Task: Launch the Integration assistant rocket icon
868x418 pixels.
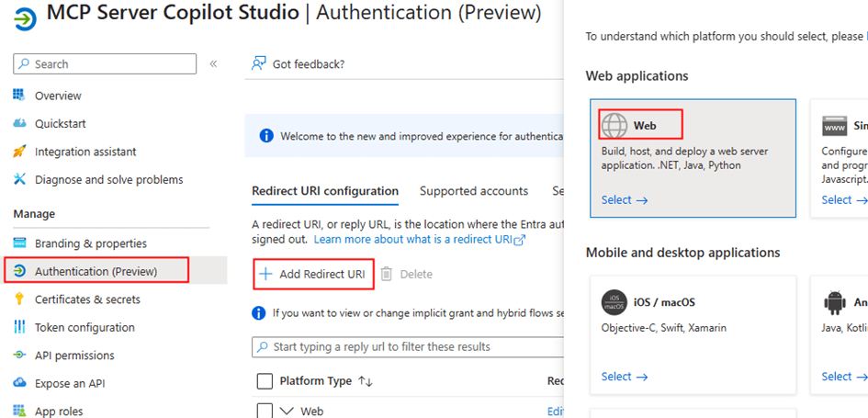Action: point(19,152)
